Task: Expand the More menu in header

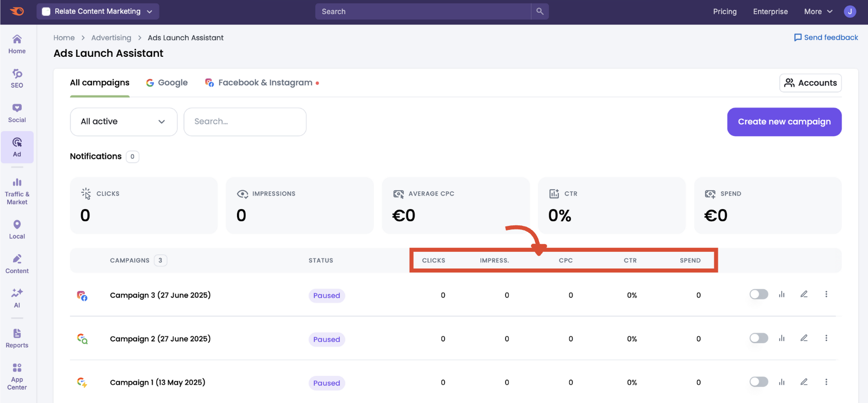Action: point(818,11)
